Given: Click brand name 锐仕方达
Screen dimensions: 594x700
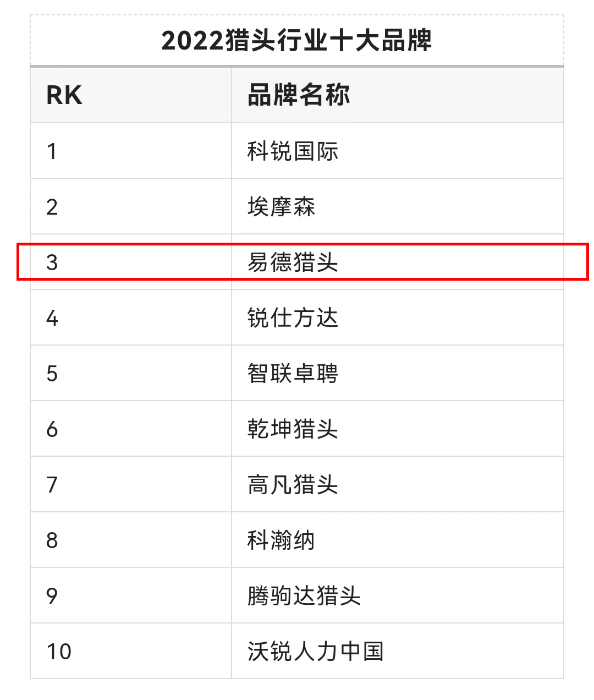Looking at the screenshot, I should tap(293, 318).
